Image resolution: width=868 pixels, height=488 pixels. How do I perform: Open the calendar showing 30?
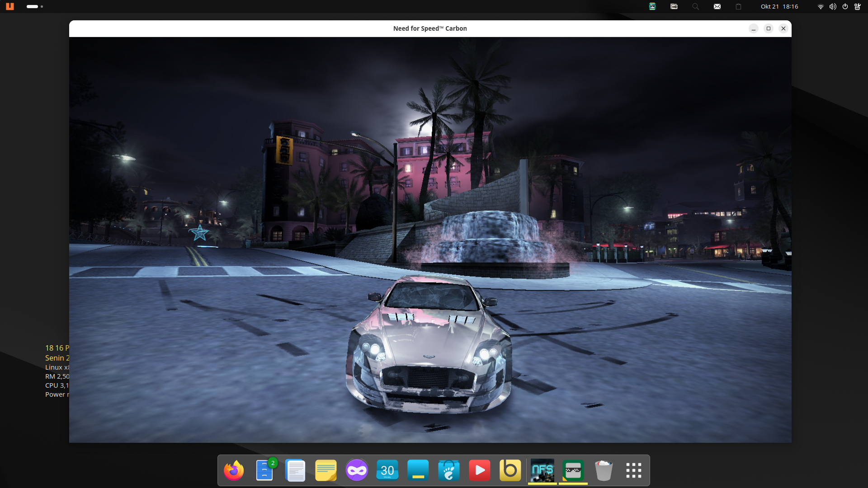[387, 470]
